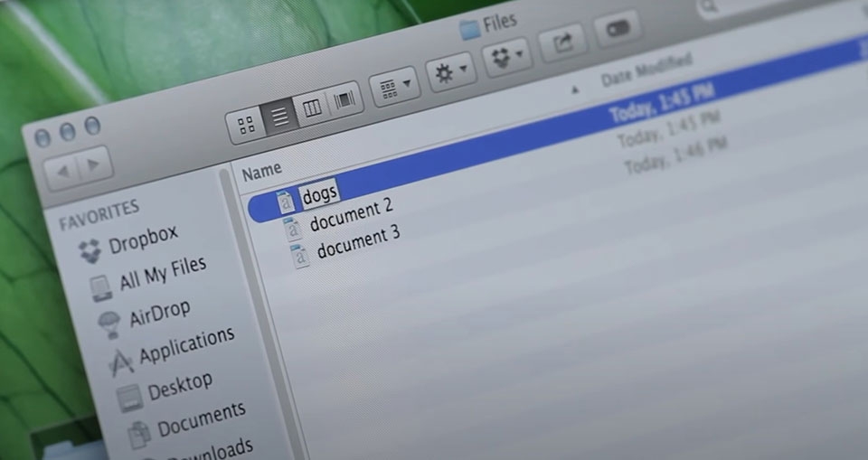Go forward in Finder history

coord(95,164)
